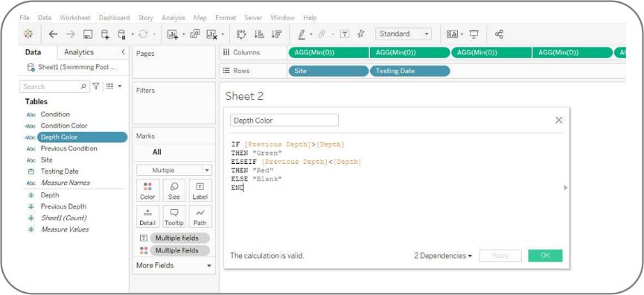This screenshot has height=295, width=644.
Task: Collapse the side pane with chevron
Action: (123, 51)
